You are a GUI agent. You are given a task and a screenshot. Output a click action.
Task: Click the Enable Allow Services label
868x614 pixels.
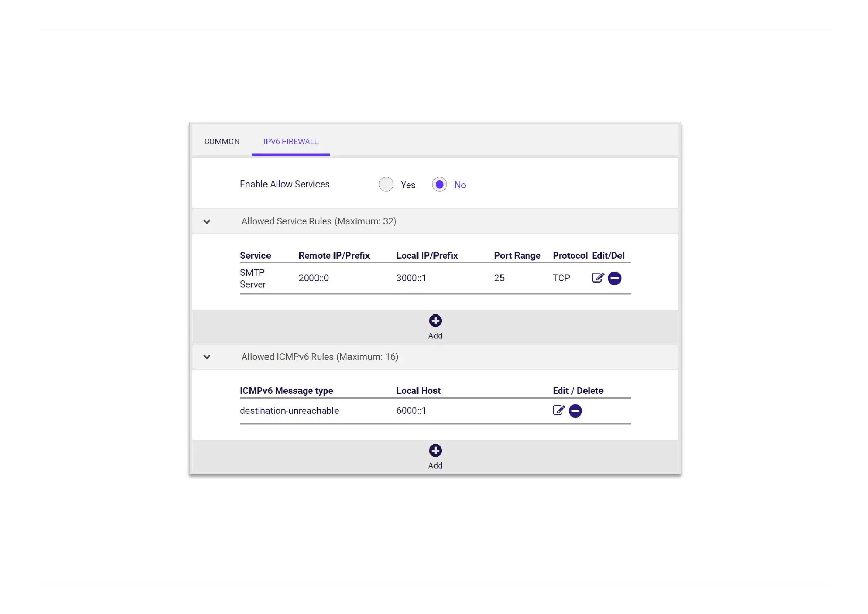pyautogui.click(x=285, y=184)
